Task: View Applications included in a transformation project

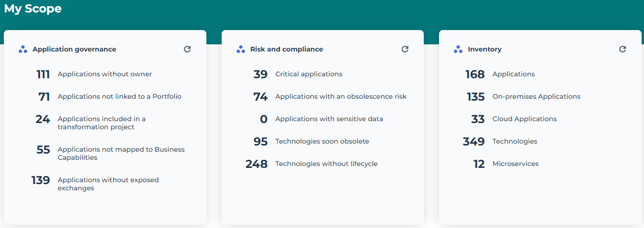Action: (x=101, y=123)
